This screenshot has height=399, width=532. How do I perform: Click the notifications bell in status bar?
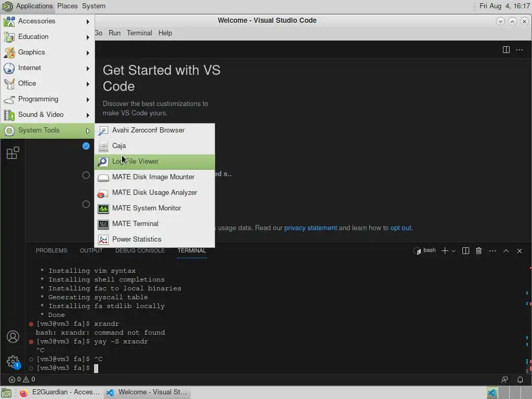tap(520, 380)
